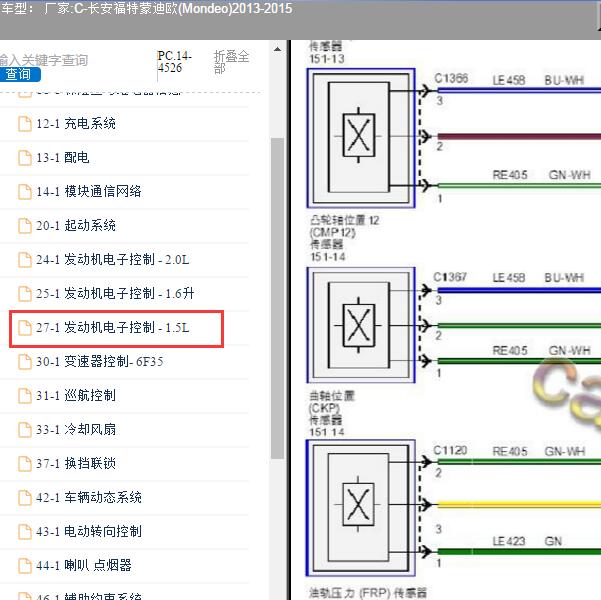
Task: Click the LE423 GN wire label
Action: (x=527, y=541)
